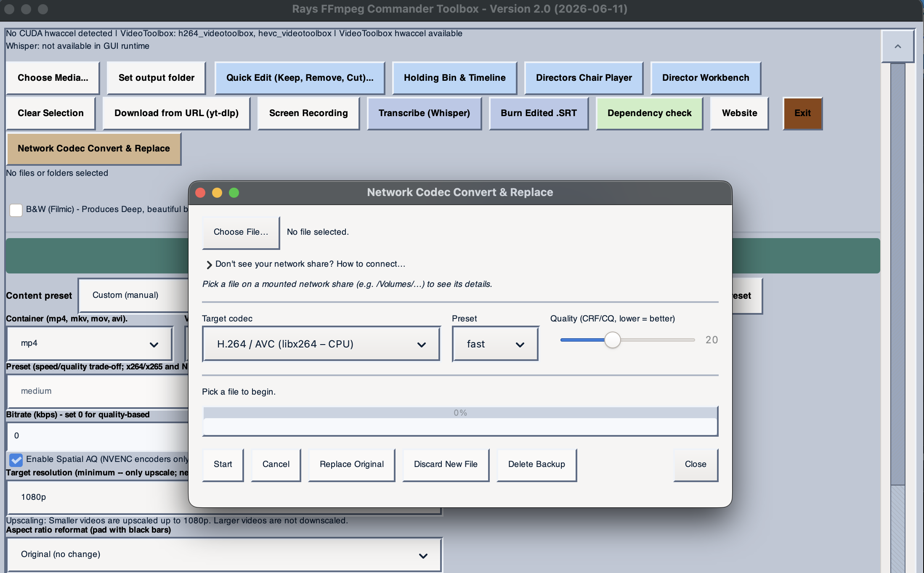924x573 pixels.
Task: Click the 'No file selected.' text
Action: pos(318,232)
